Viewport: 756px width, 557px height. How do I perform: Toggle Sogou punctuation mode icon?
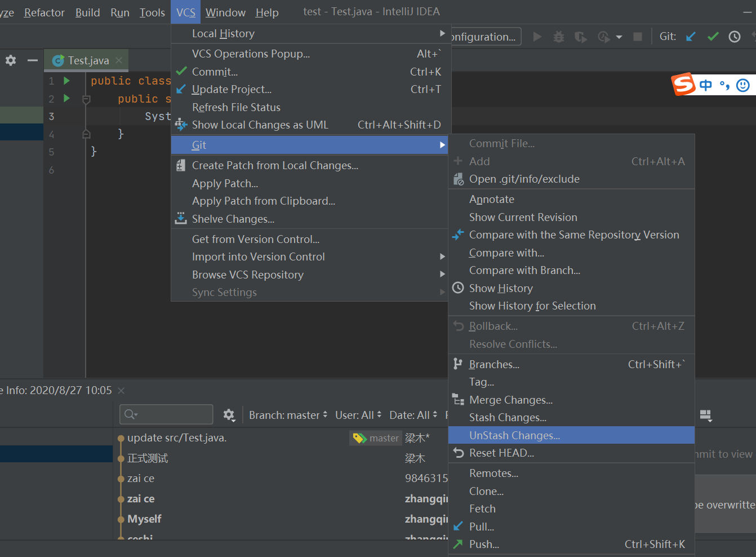pos(724,86)
